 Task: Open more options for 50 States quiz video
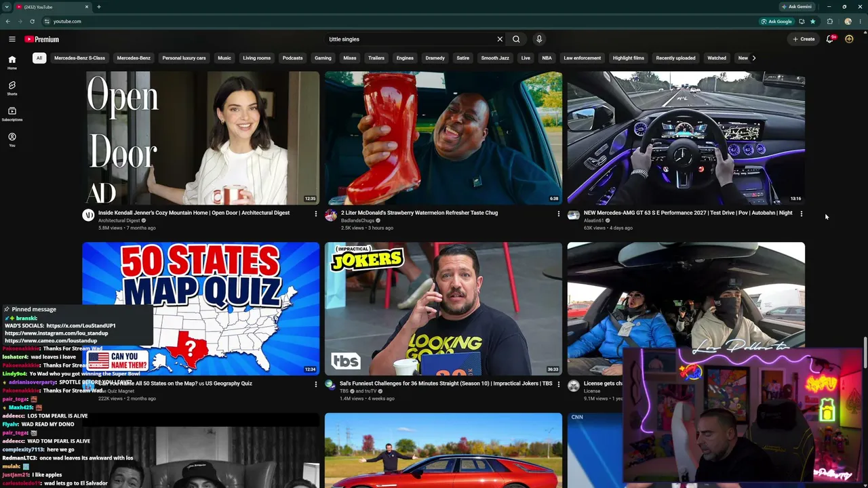pos(315,384)
